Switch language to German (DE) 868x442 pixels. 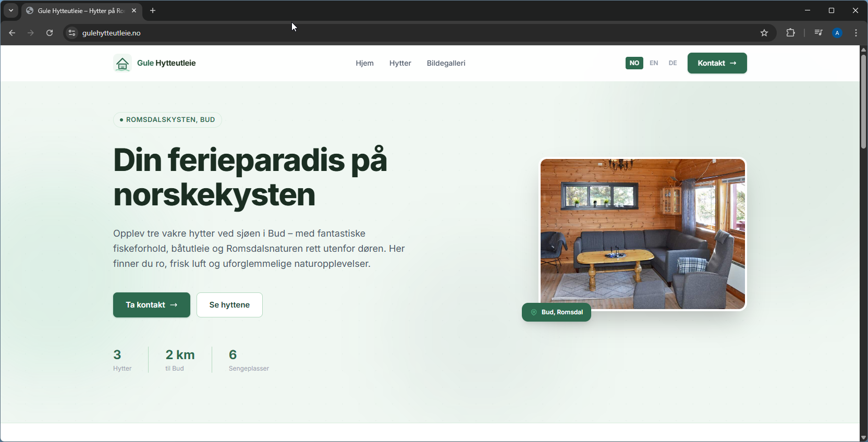673,63
